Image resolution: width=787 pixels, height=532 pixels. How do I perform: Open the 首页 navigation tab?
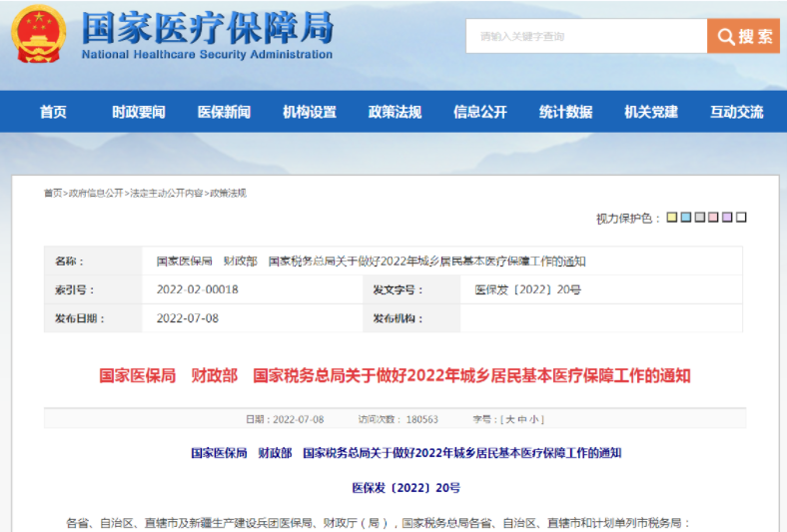point(53,112)
